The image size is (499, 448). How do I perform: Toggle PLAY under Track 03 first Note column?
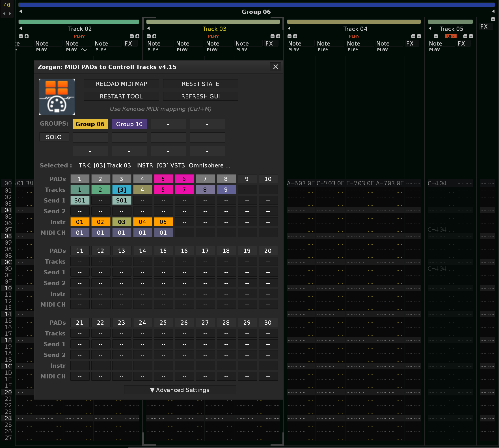pyautogui.click(x=153, y=50)
